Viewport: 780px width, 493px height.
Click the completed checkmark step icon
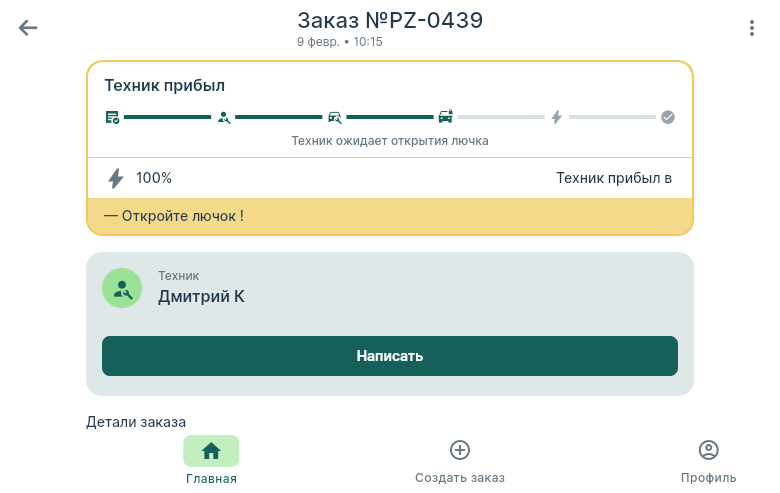tap(668, 117)
